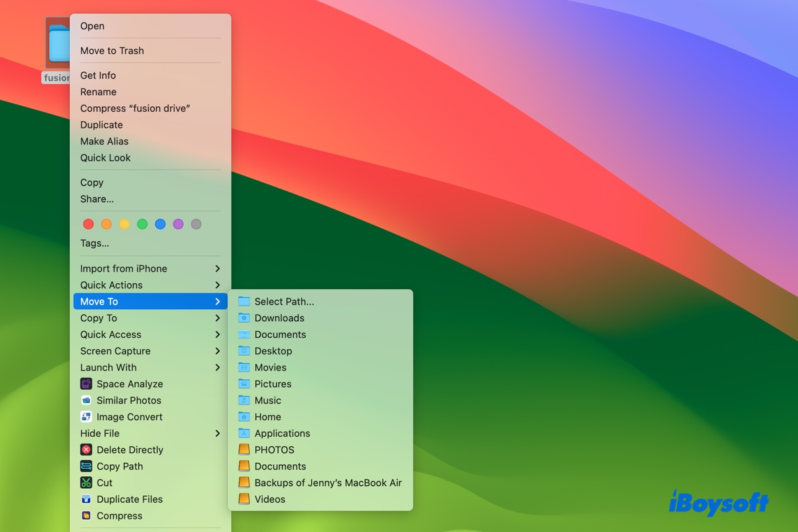Click the Similar Photos icon

(x=86, y=400)
